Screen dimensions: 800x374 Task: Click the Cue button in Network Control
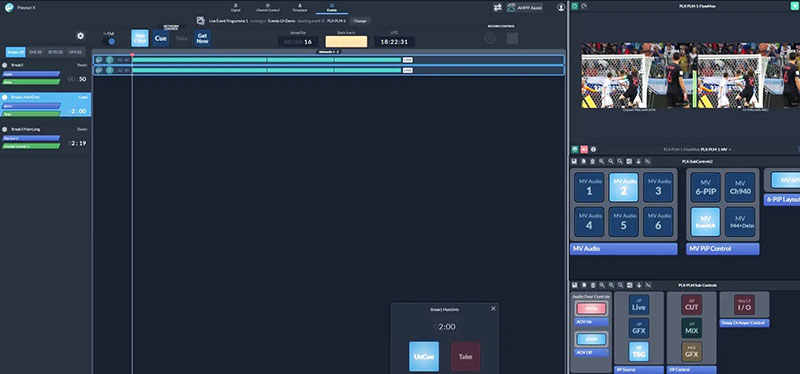[161, 38]
